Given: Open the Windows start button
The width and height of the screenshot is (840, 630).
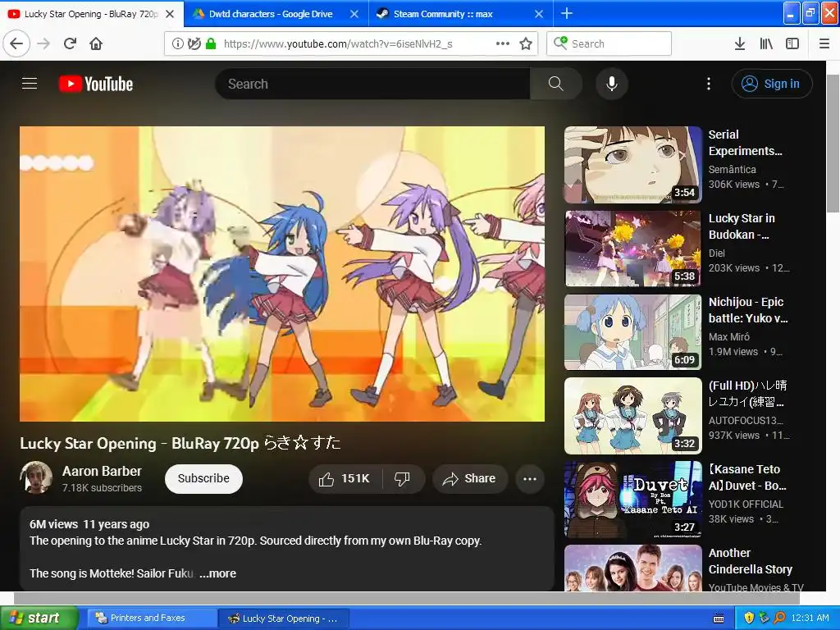Looking at the screenshot, I should (39, 618).
